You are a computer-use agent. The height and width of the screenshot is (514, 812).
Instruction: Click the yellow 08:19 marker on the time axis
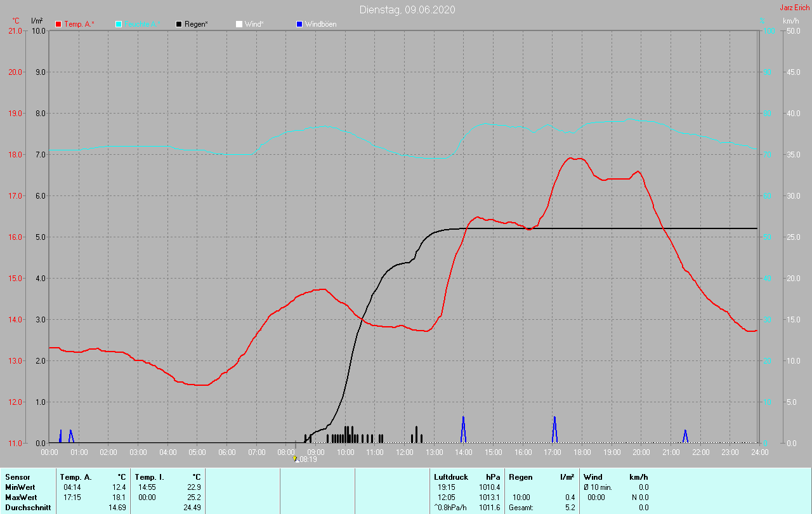click(x=295, y=458)
